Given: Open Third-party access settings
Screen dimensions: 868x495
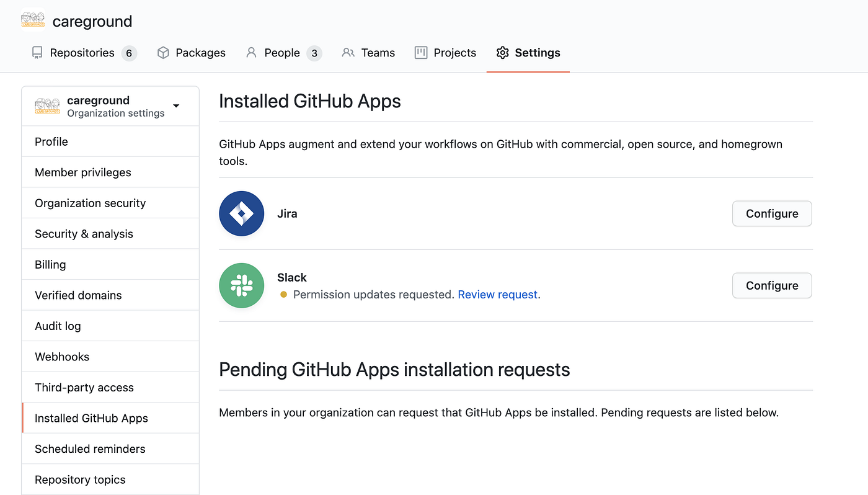Looking at the screenshot, I should [x=110, y=387].
